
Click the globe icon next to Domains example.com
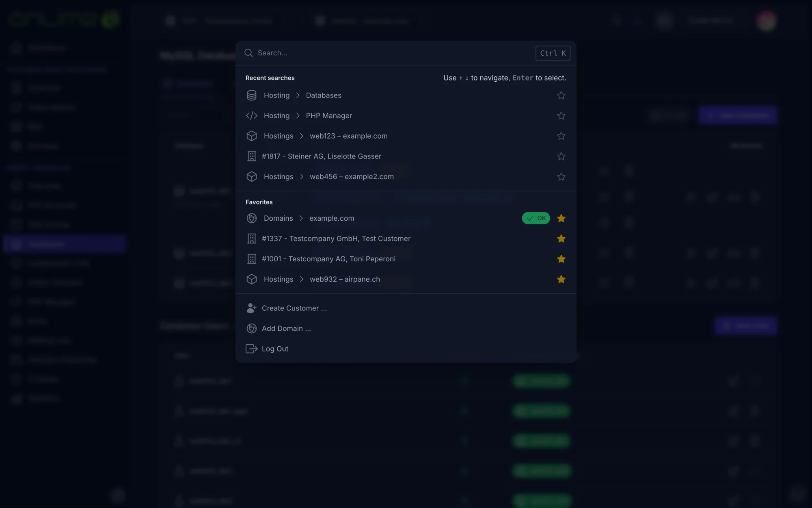(x=252, y=218)
